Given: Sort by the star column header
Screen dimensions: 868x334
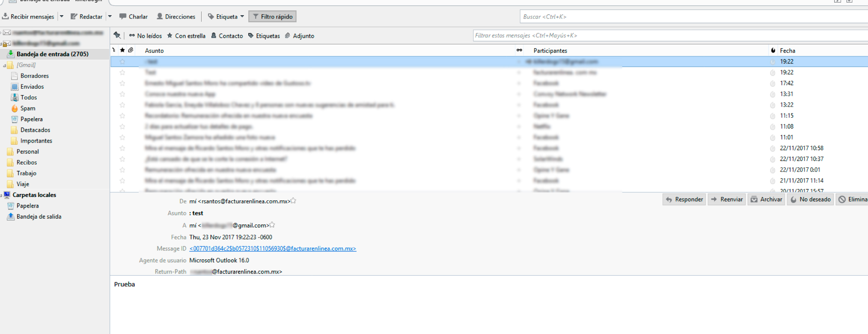Looking at the screenshot, I should tap(122, 50).
